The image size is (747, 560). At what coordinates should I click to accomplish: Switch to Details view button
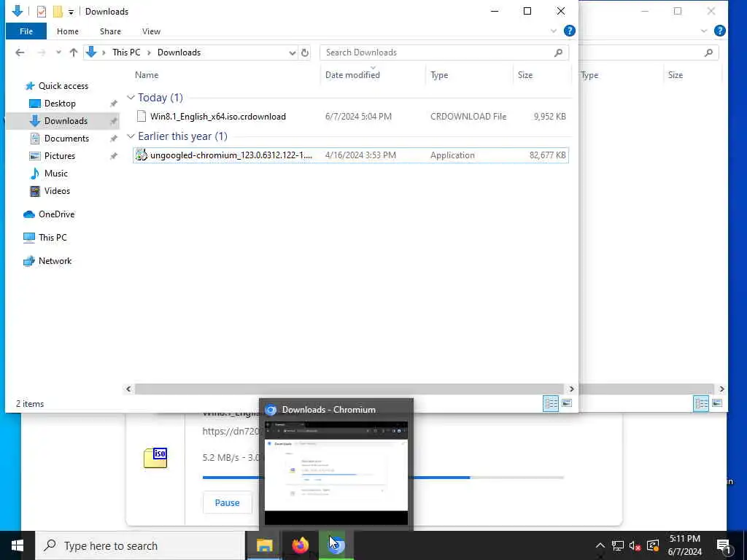coord(551,403)
